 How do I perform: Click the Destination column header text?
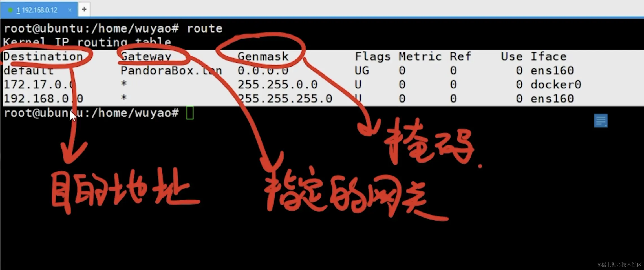pos(43,56)
